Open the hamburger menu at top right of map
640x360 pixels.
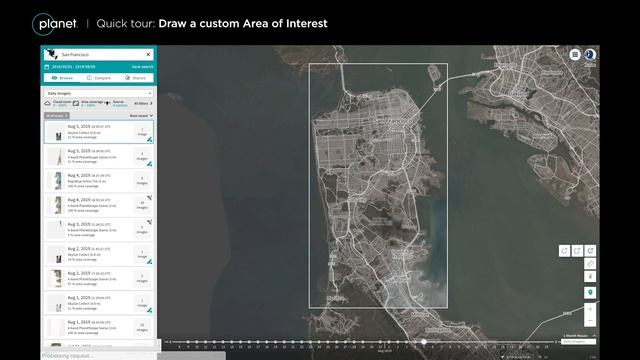tap(575, 54)
